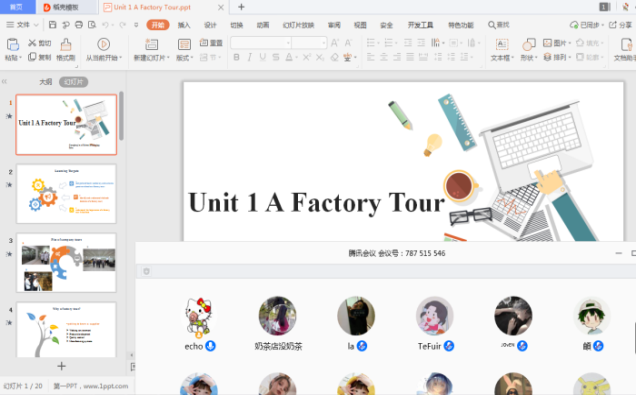Open the font color A picker
Viewport: 636px width, 395px height.
click(x=289, y=57)
